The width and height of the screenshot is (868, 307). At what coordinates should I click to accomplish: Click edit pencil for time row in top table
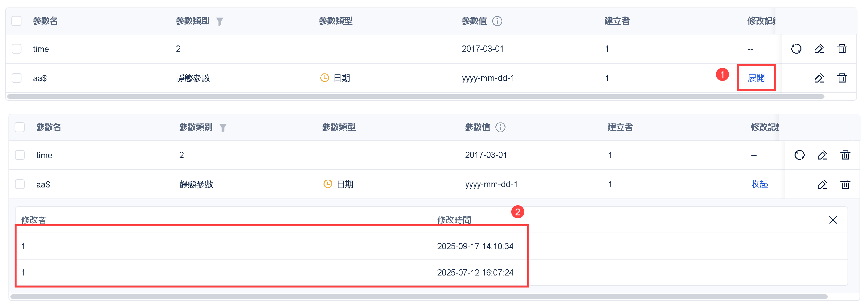(819, 49)
